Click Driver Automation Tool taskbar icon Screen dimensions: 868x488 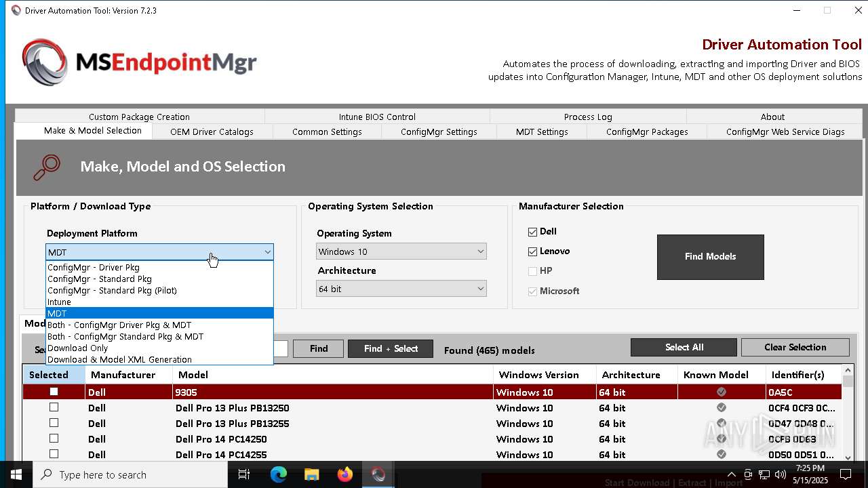pyautogui.click(x=378, y=474)
